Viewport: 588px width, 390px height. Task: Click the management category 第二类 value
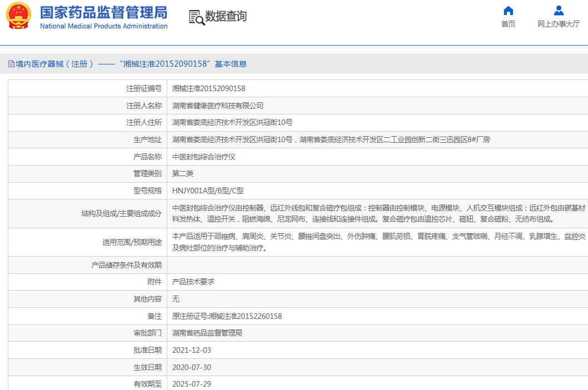[182, 174]
